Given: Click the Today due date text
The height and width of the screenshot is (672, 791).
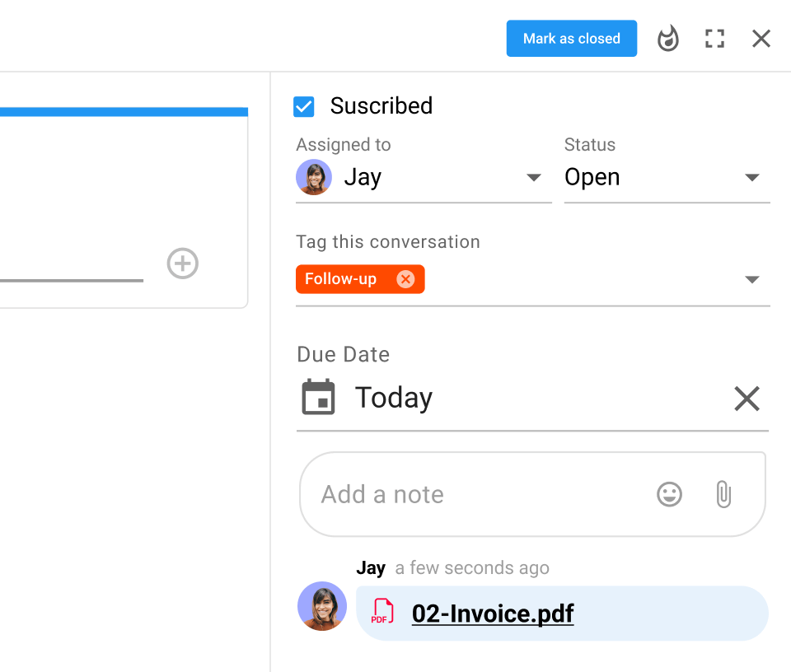Looking at the screenshot, I should coord(394,398).
